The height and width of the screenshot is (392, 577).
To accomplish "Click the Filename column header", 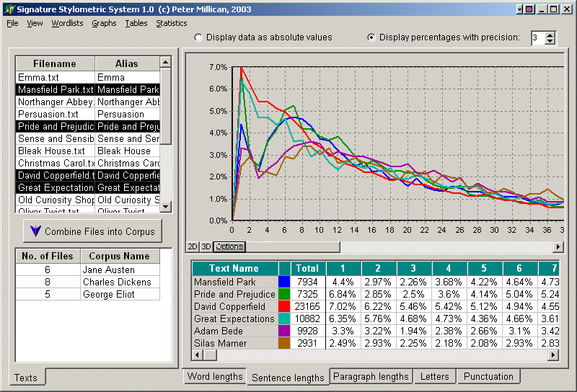I will coord(55,63).
